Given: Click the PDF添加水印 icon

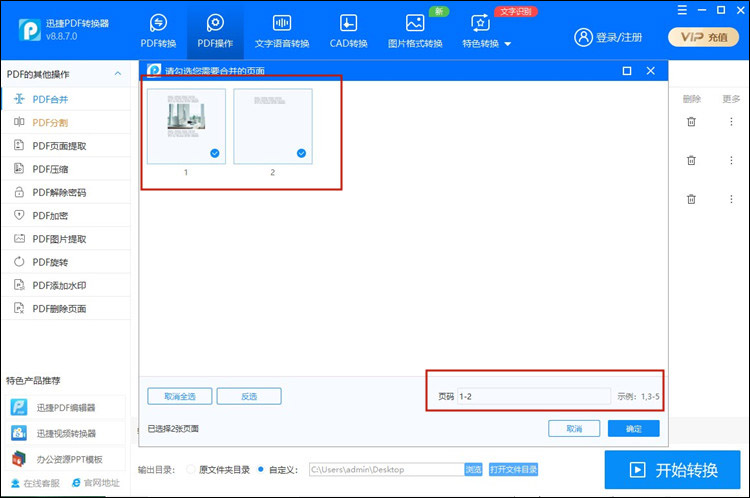Looking at the screenshot, I should click(x=19, y=285).
